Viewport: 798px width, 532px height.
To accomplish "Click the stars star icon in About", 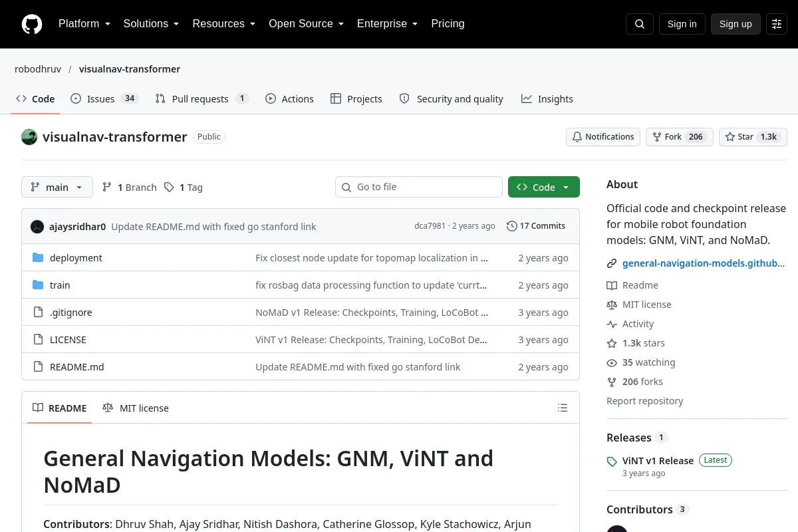I will pos(612,343).
